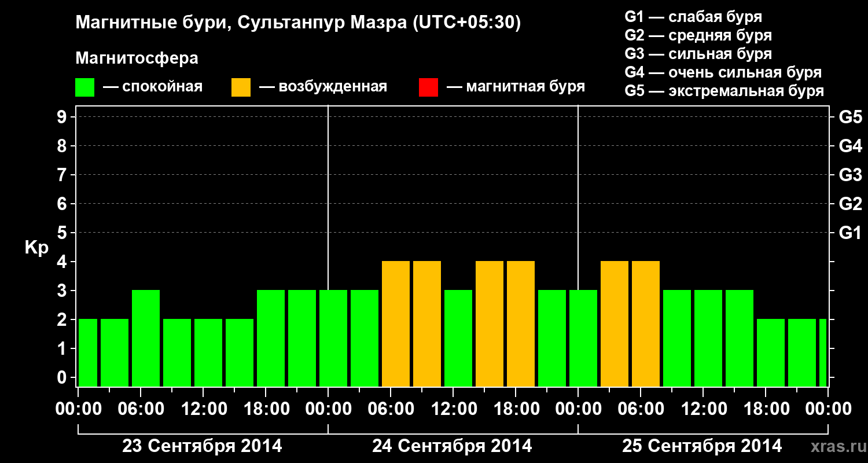
Task: Click the Kp axis value 9
Action: click(63, 117)
